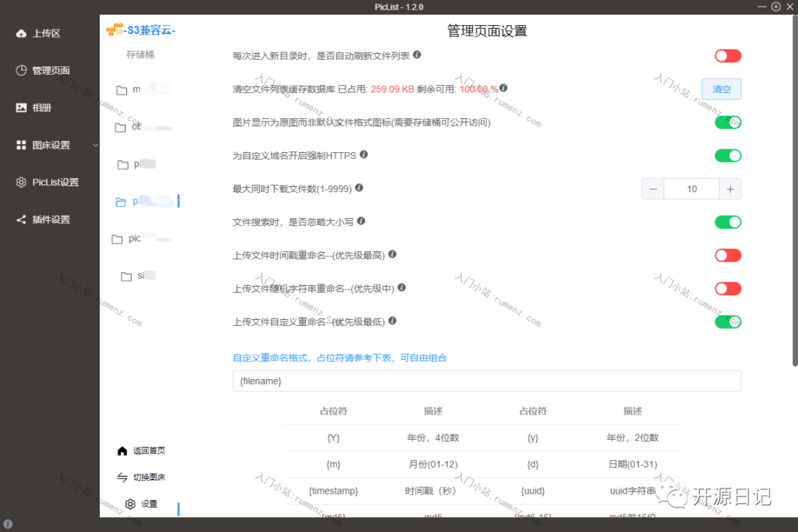
Task: Click the gear icon beside PicList设置
Action: (x=21, y=183)
